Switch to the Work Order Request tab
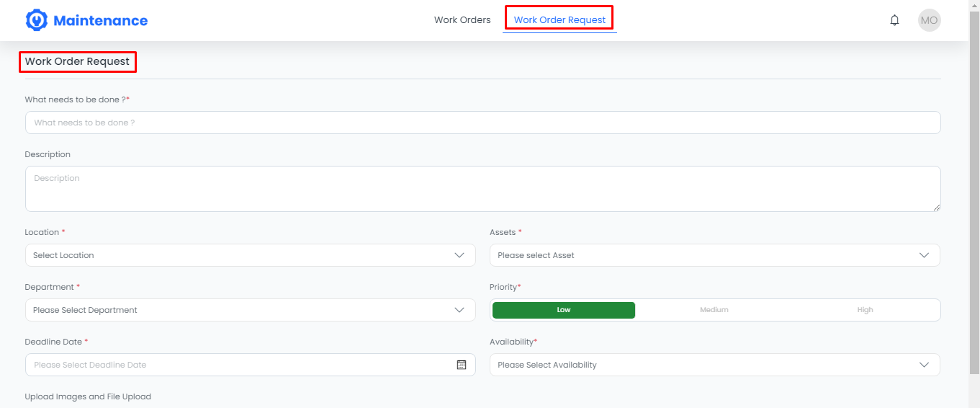This screenshot has height=408, width=980. click(x=559, y=20)
